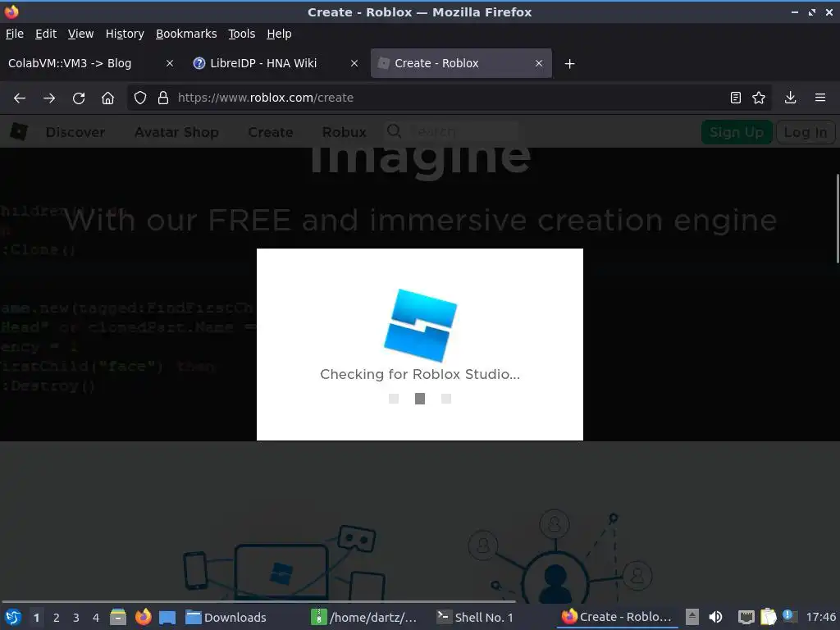The height and width of the screenshot is (630, 840).
Task: Open the volume speaker tray icon
Action: tap(715, 617)
